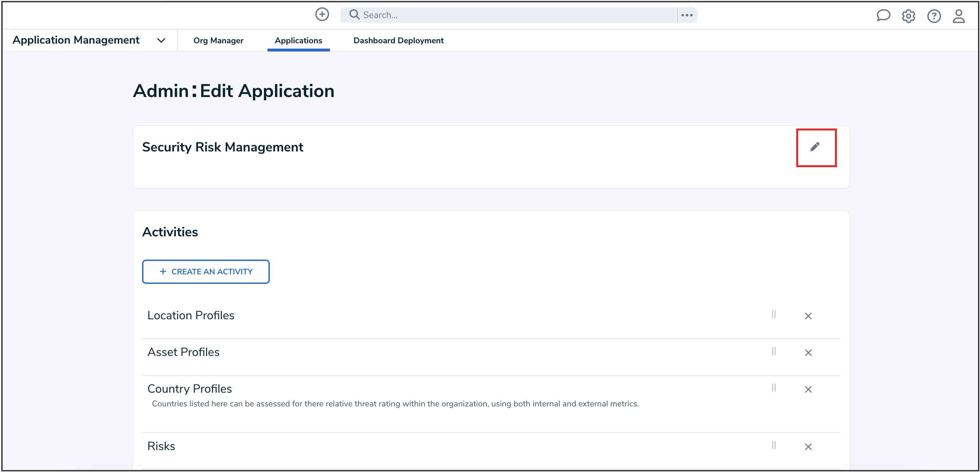Click the plus quick-add icon beside search

(322, 14)
